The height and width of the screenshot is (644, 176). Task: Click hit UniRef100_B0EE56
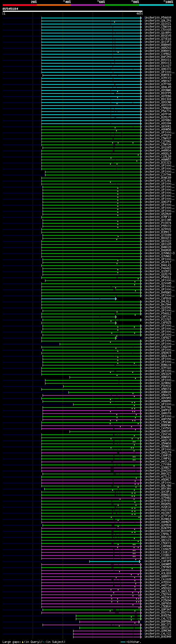(158, 616)
